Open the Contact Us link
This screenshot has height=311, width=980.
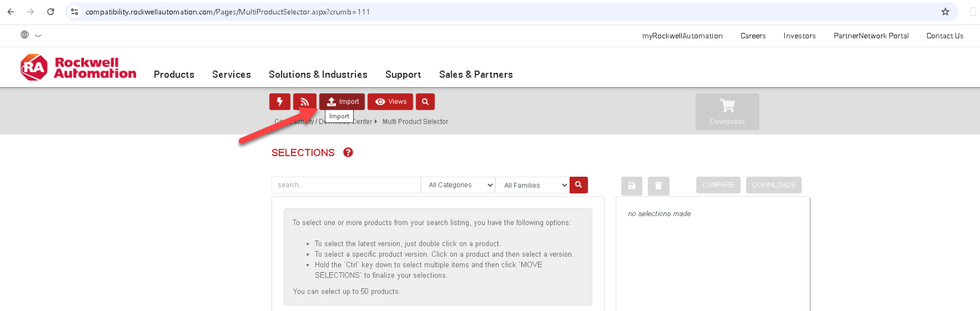point(945,36)
